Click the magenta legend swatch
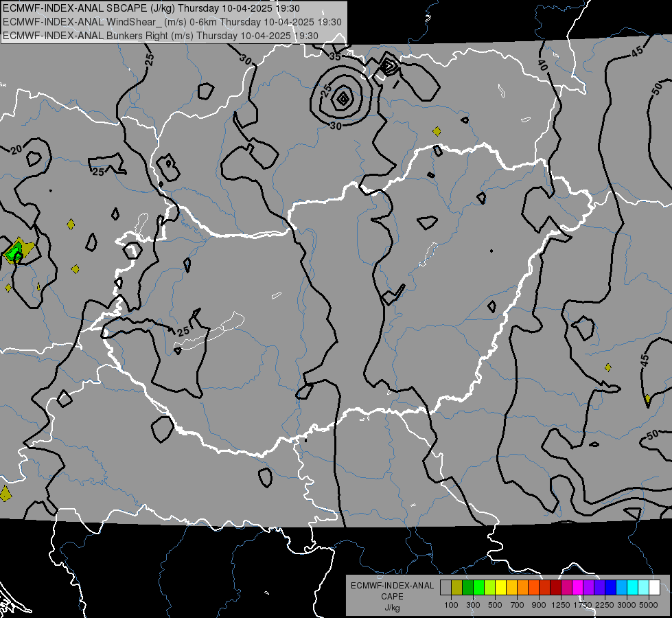Screen dimensions: 672x618 pyautogui.click(x=578, y=587)
